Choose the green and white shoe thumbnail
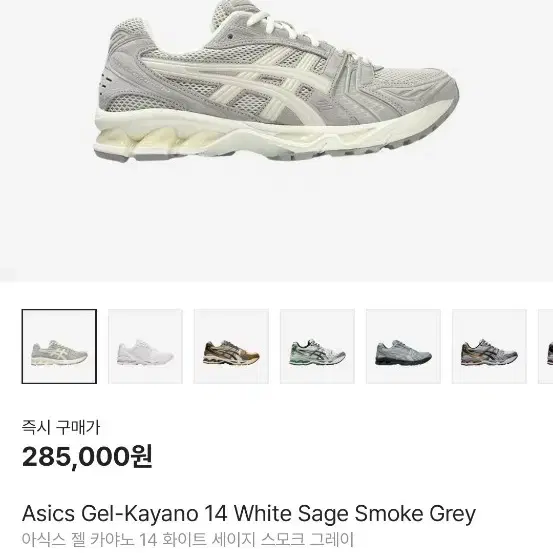This screenshot has height=553, width=553. [317, 346]
